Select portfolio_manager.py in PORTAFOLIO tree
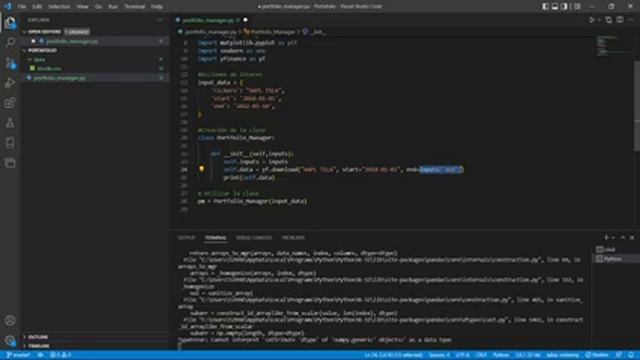This screenshot has height=360, width=640. click(60, 78)
